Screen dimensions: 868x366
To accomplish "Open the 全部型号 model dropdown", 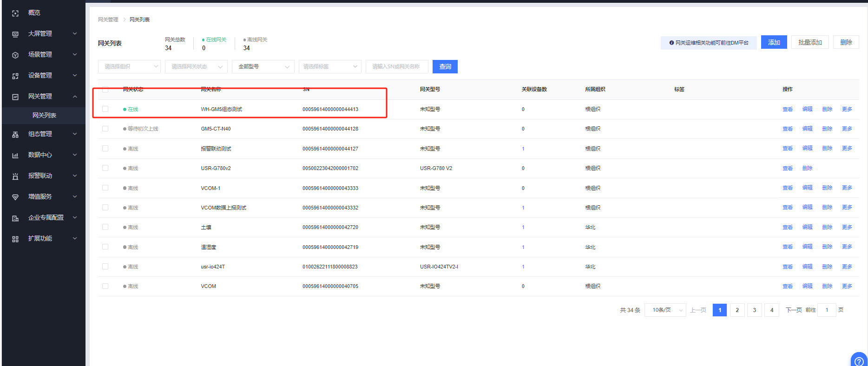I will 263,67.
